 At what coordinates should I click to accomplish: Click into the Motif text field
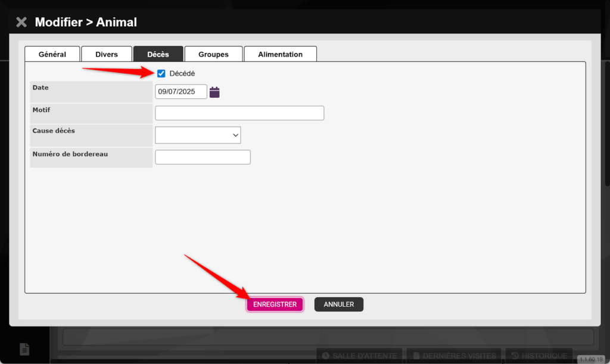(239, 113)
